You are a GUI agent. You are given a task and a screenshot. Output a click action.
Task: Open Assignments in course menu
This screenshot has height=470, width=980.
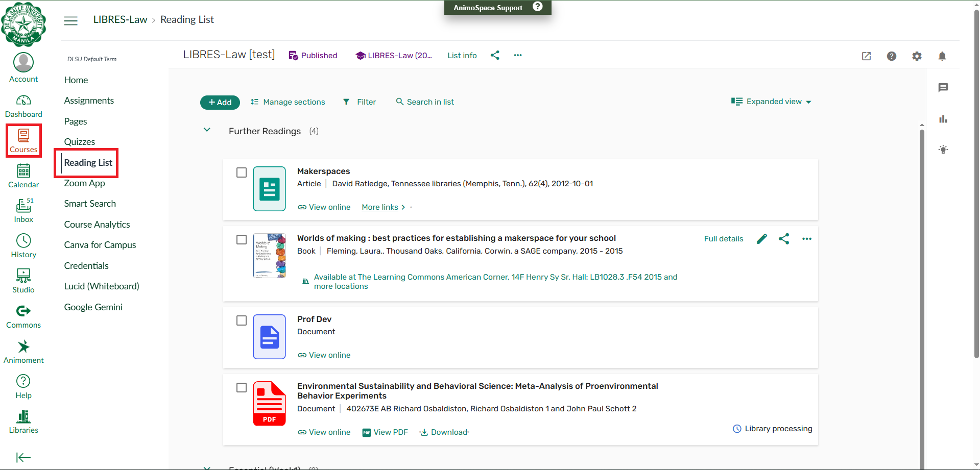89,101
